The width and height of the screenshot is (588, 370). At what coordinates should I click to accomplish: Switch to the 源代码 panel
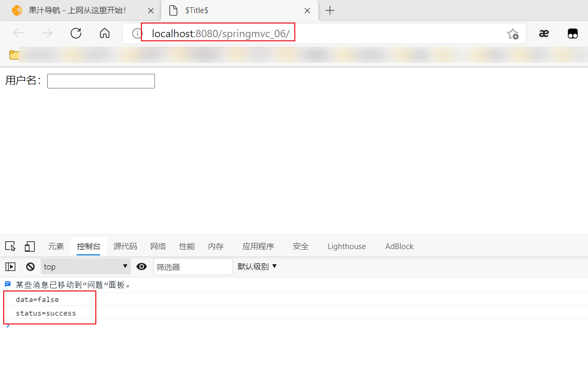125,246
